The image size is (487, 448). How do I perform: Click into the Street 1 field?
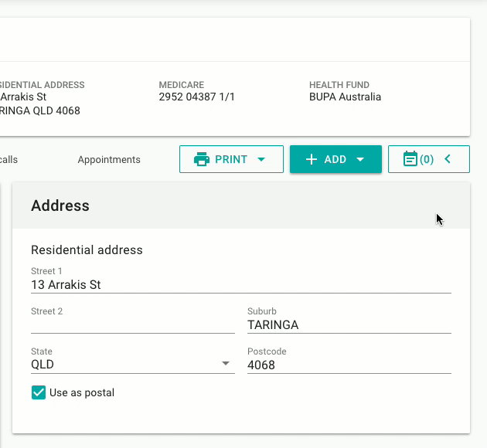pos(240,285)
